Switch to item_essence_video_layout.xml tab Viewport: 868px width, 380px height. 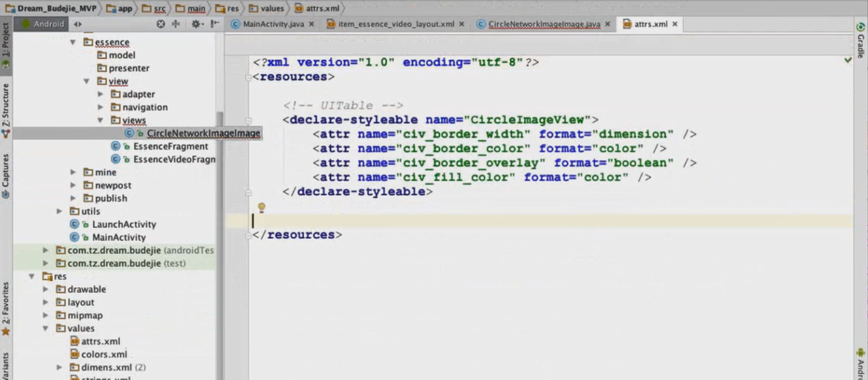click(396, 24)
